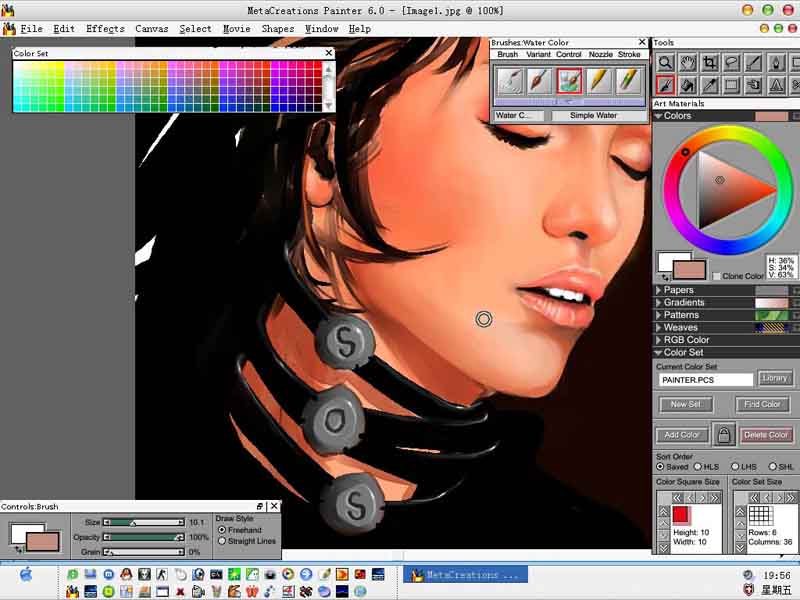Open the Nozzle menu in Brushes palette
Image resolution: width=800 pixels, height=600 pixels.
(600, 54)
